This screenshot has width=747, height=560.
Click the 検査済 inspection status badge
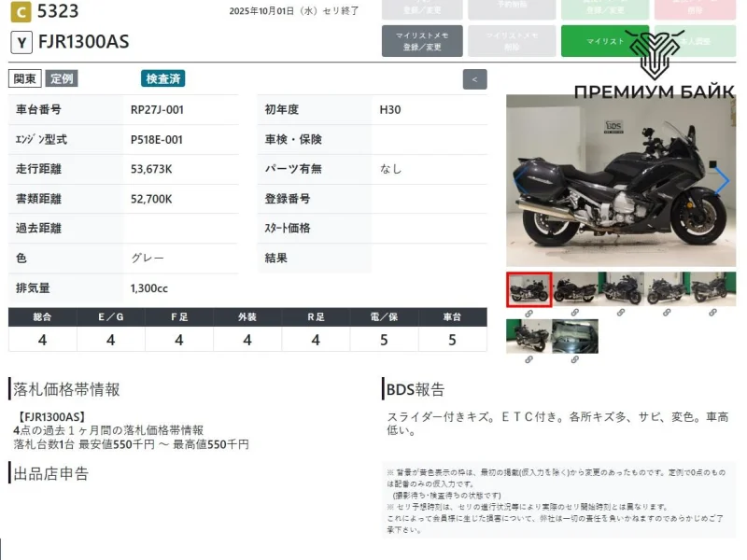(x=163, y=79)
